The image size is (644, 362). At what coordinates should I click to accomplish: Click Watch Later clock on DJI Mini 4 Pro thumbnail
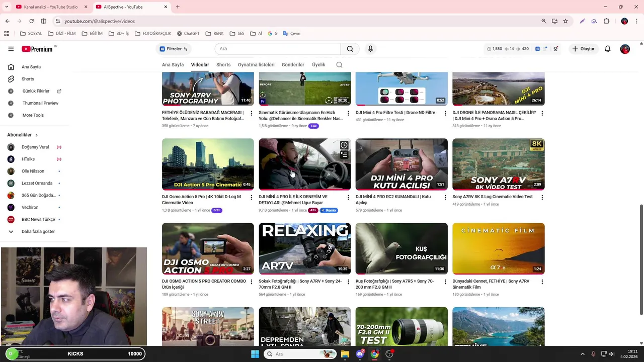(344, 145)
